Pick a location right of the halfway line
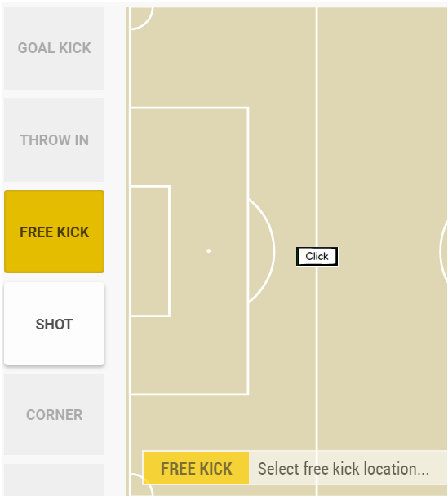Viewport: 448px width, 499px height. coord(382,159)
